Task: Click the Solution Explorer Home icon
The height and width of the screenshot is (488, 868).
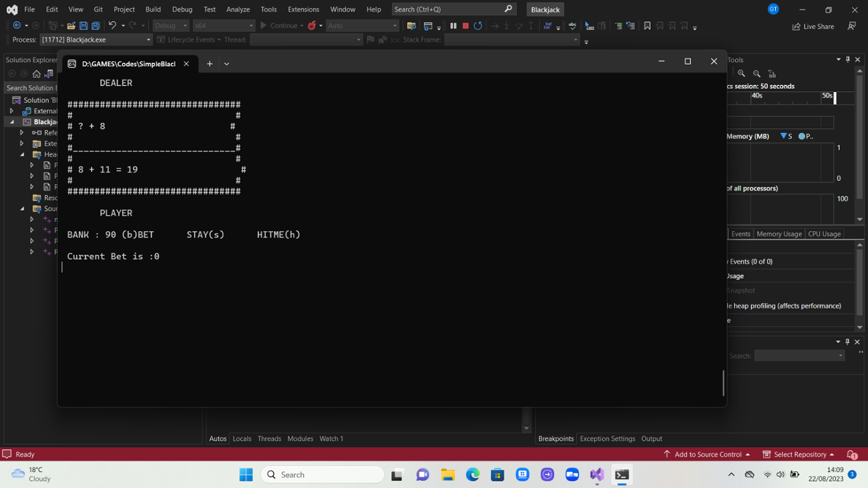Action: coord(37,74)
